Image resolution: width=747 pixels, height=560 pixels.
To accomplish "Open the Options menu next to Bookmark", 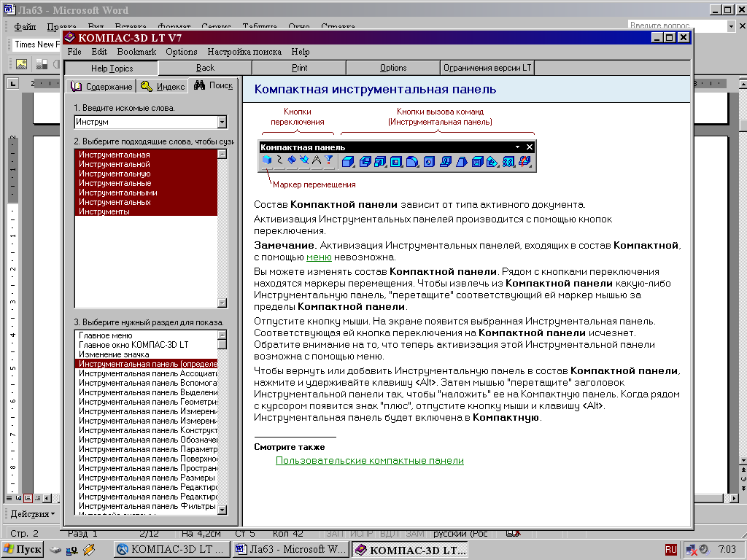I will click(182, 52).
